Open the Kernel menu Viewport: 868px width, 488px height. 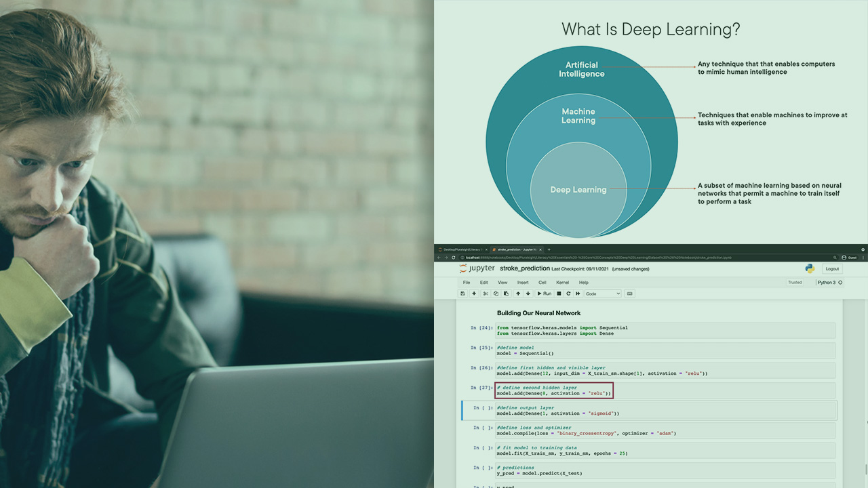point(562,283)
